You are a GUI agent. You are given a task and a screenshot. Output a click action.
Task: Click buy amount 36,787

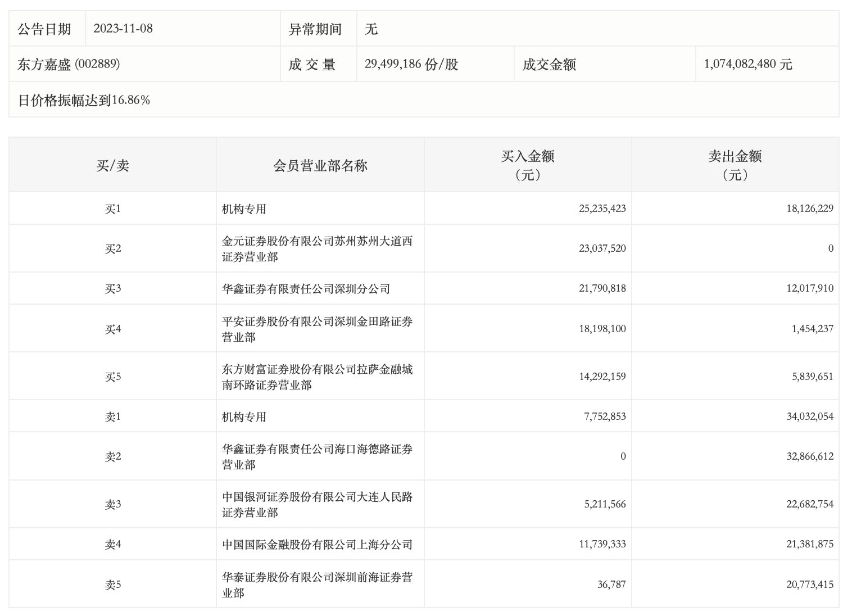611,585
